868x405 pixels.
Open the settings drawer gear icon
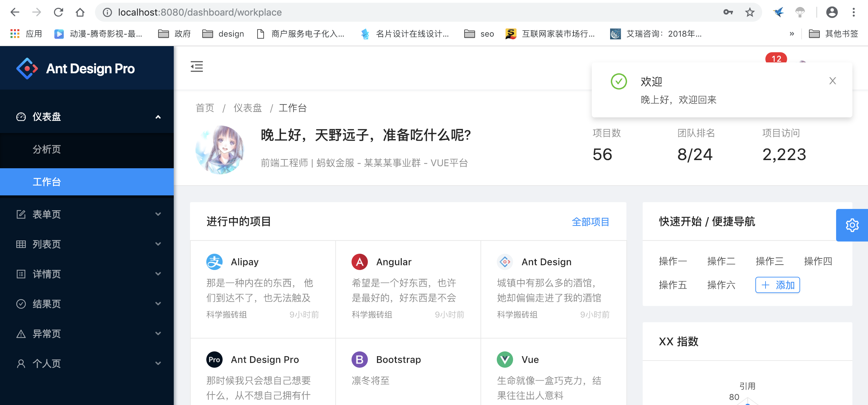(x=852, y=225)
